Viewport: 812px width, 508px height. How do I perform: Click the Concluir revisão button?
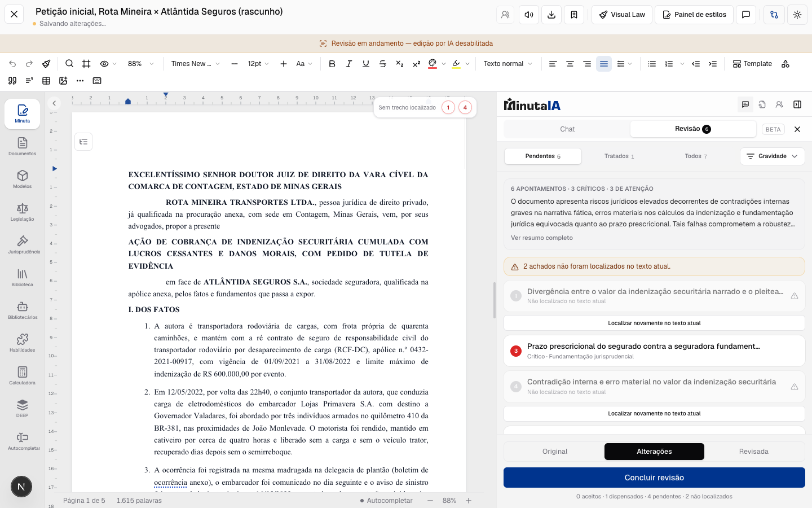[654, 478]
